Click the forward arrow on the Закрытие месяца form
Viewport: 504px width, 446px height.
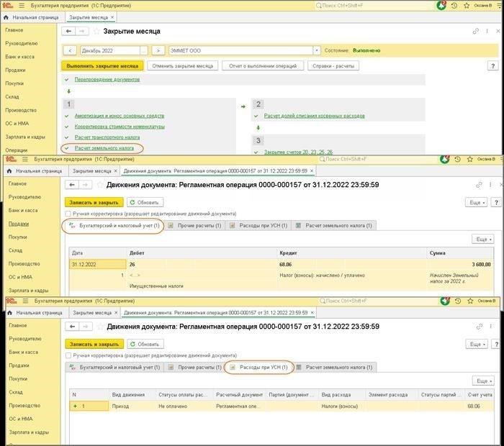pyautogui.click(x=81, y=31)
